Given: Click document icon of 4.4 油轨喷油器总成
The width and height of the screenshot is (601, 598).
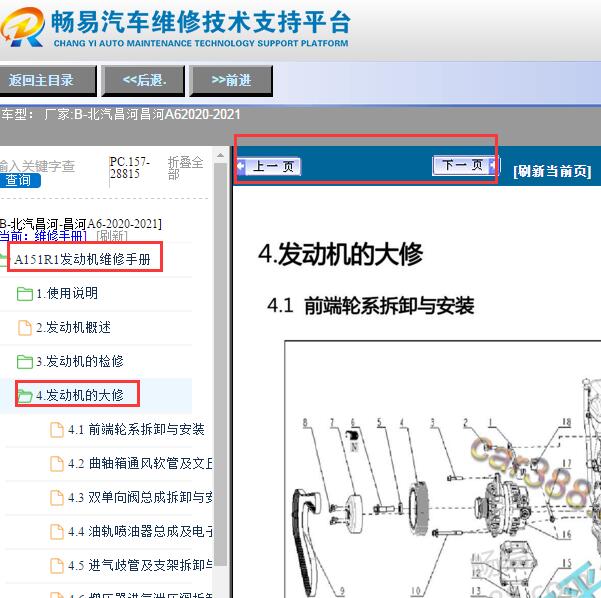Looking at the screenshot, I should pyautogui.click(x=57, y=532).
